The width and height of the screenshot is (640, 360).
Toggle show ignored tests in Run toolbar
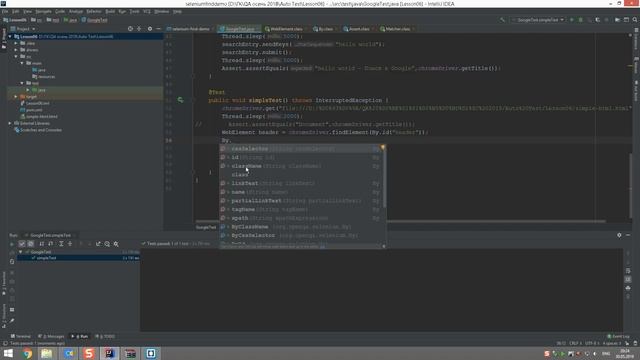tap(31, 244)
